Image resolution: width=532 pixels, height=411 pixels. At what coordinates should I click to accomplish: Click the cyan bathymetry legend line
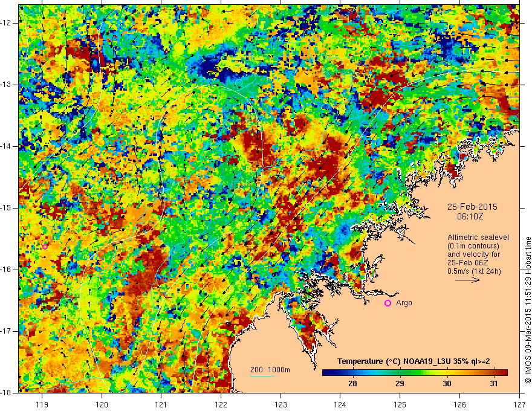(262, 376)
